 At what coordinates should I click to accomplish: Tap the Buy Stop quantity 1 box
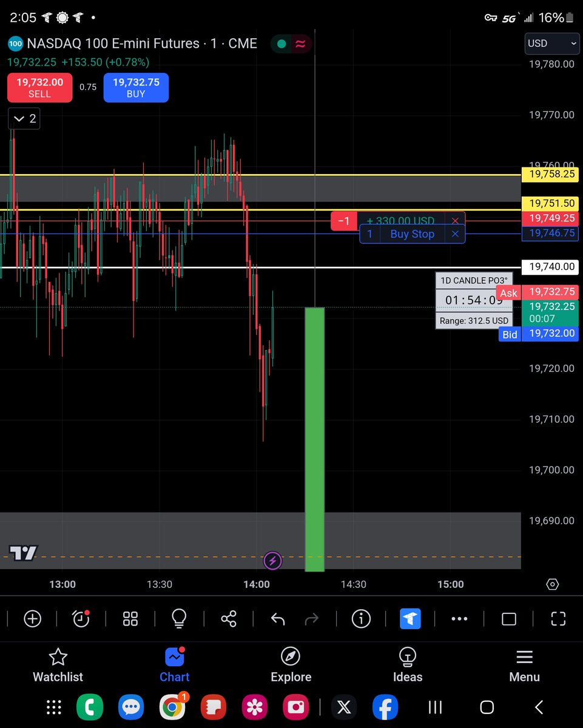370,234
